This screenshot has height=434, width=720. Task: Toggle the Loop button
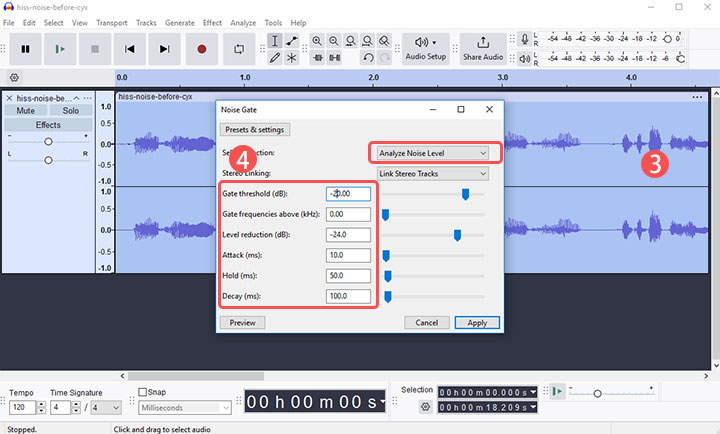pos(239,49)
